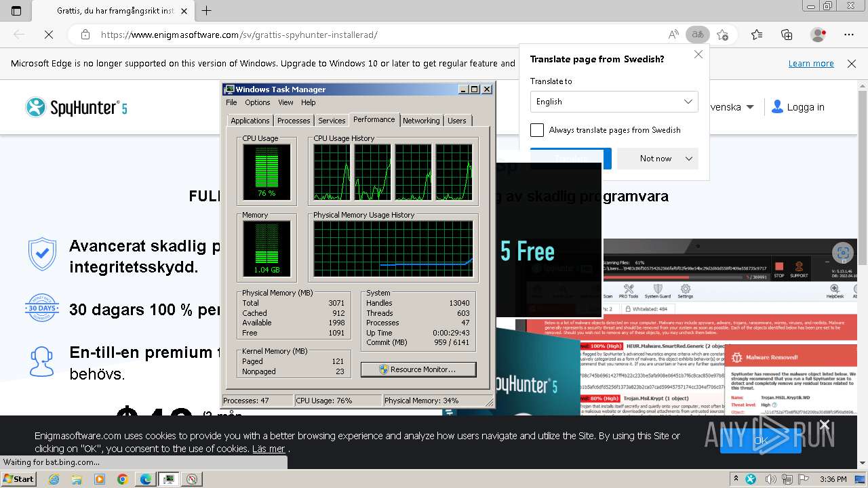Click the page vertical scrollbar down arrow

point(862,463)
